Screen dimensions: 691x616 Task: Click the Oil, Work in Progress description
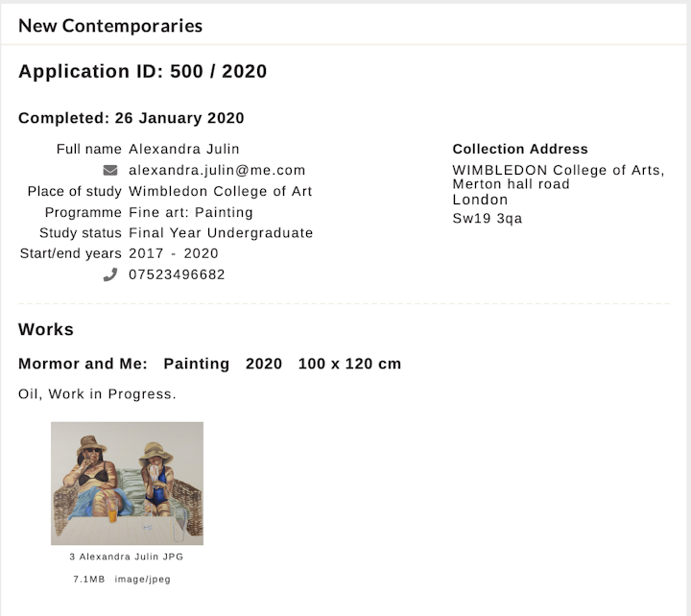(97, 393)
